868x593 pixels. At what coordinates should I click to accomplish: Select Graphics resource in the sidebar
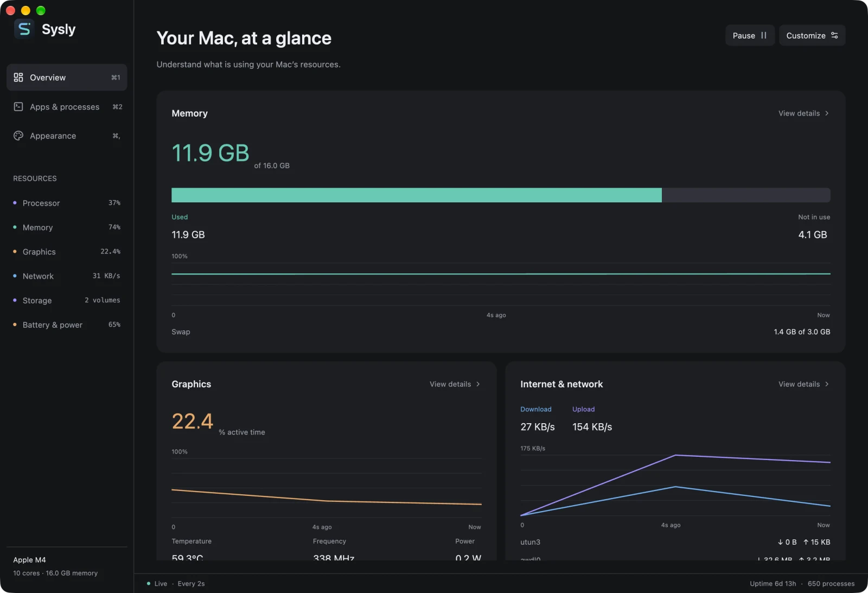pyautogui.click(x=67, y=252)
